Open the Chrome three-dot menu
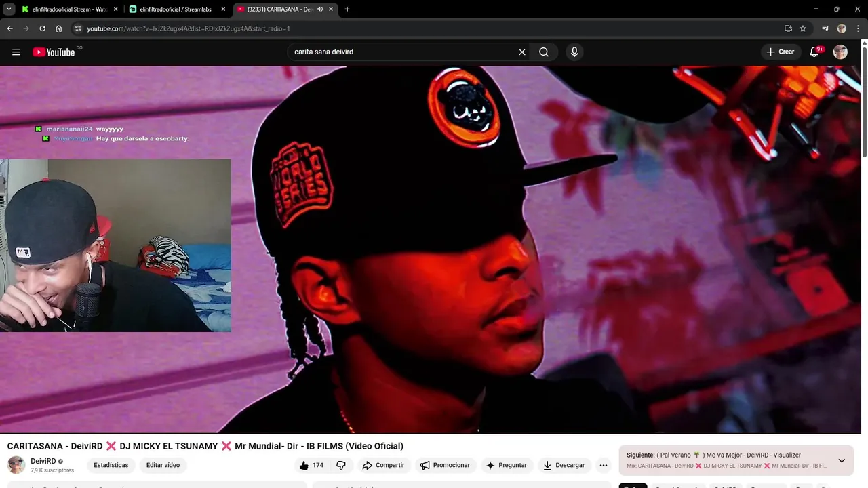This screenshot has width=868, height=488. pos(858,28)
